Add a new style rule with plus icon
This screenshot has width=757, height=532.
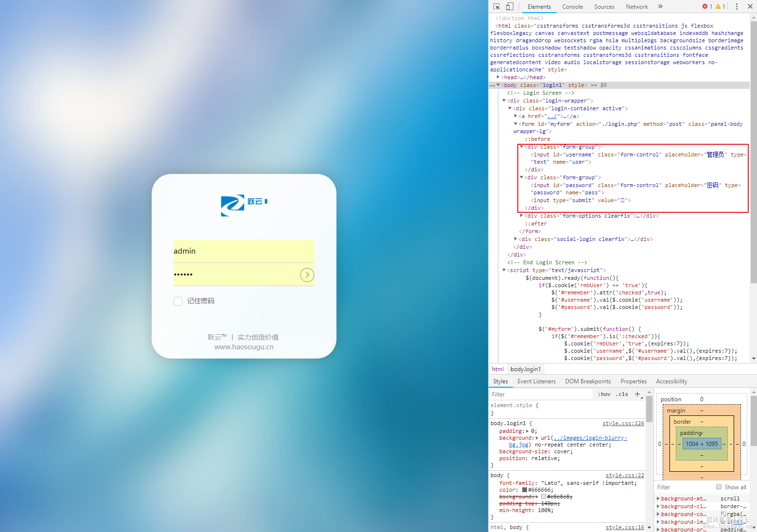click(637, 394)
